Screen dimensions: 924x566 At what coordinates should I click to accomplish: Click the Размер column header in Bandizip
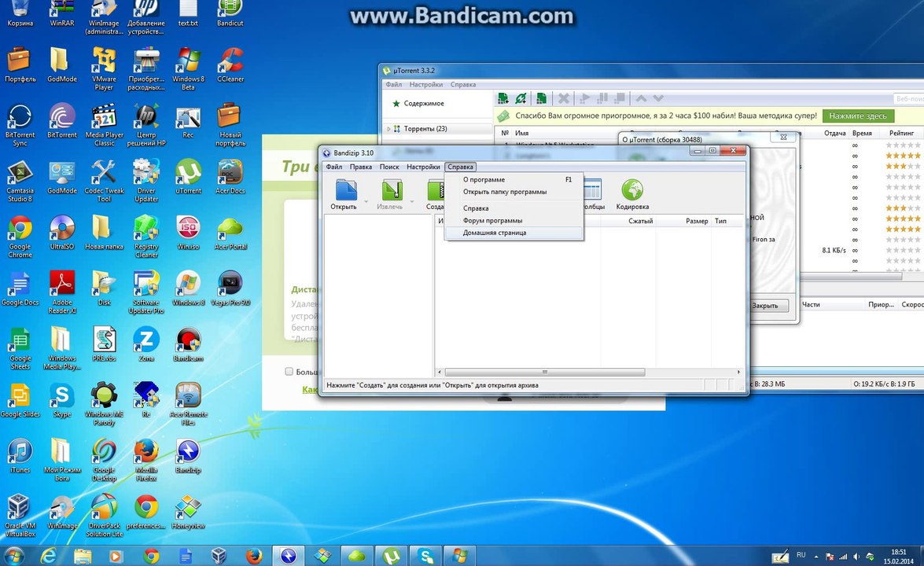tap(697, 221)
